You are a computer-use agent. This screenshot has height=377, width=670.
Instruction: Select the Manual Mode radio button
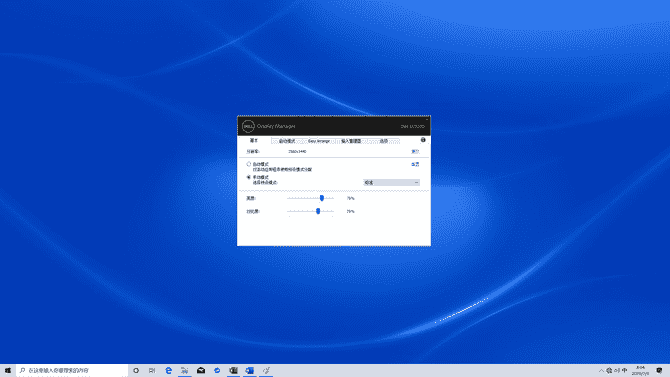248,177
